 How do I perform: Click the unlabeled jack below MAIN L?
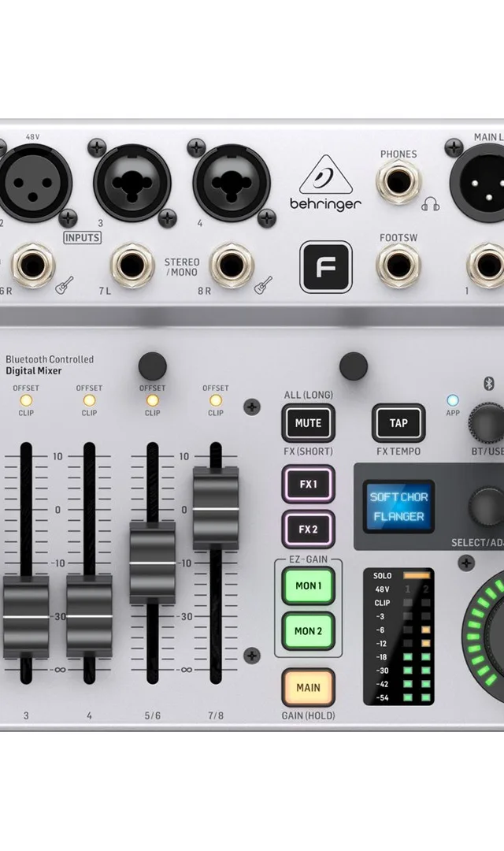tap(487, 266)
